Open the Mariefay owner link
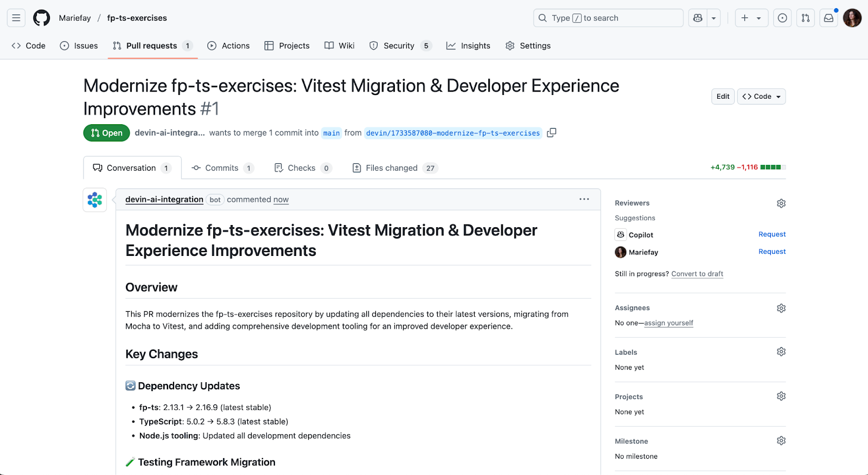868x475 pixels. (75, 18)
